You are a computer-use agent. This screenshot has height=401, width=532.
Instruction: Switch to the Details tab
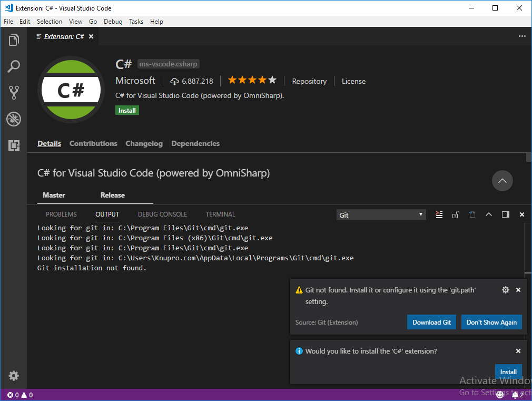[49, 143]
